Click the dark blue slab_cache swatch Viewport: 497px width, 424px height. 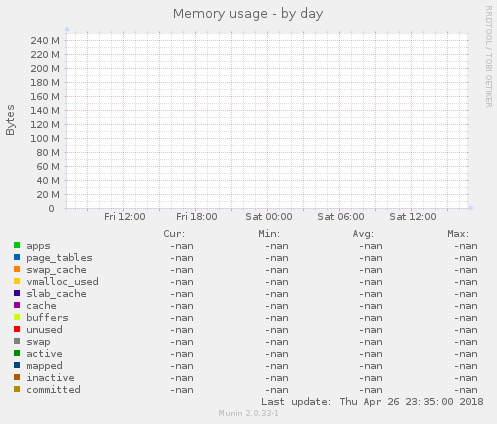[x=17, y=293]
